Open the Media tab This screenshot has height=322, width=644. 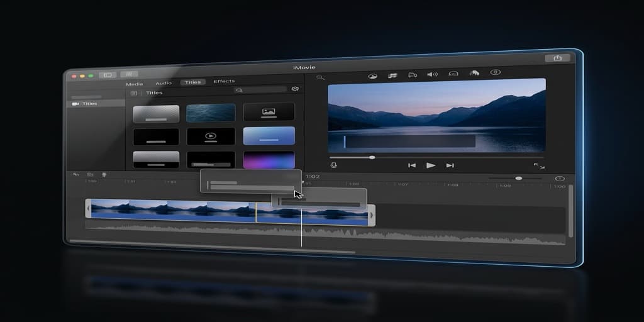tap(135, 84)
